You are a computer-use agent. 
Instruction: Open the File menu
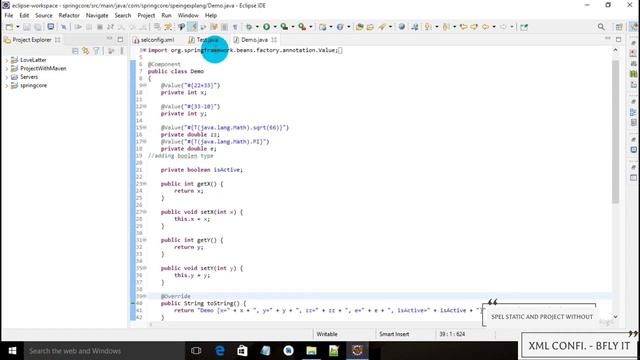tap(9, 16)
